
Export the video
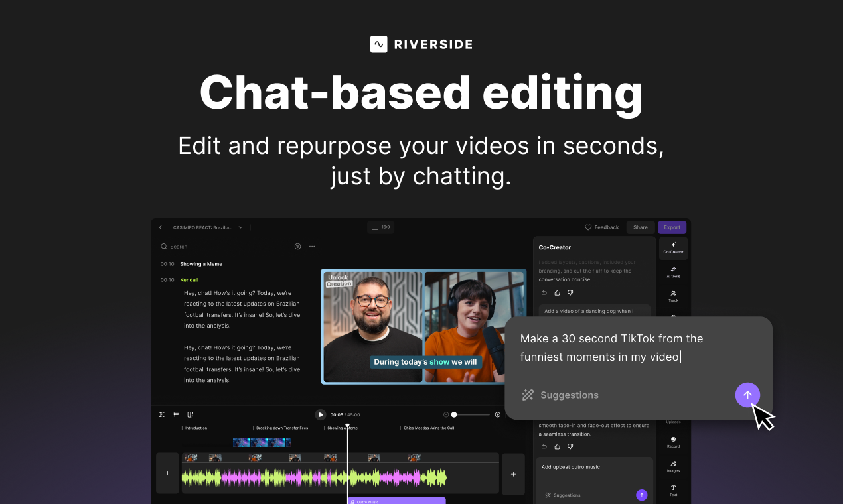(672, 227)
